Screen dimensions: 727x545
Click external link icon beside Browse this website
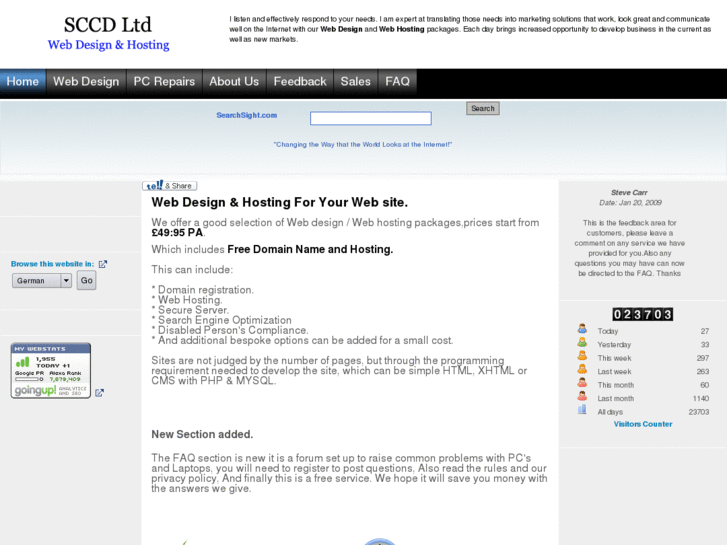103,264
